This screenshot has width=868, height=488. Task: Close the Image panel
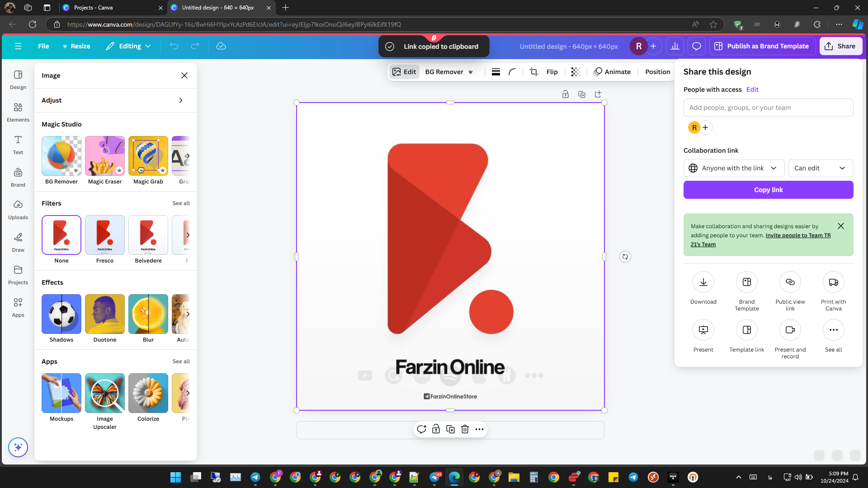[184, 75]
